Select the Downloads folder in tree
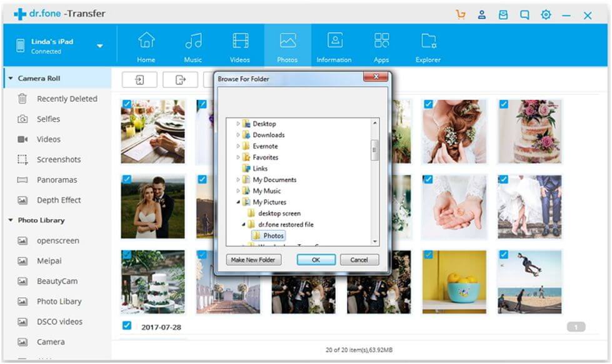 pos(268,135)
